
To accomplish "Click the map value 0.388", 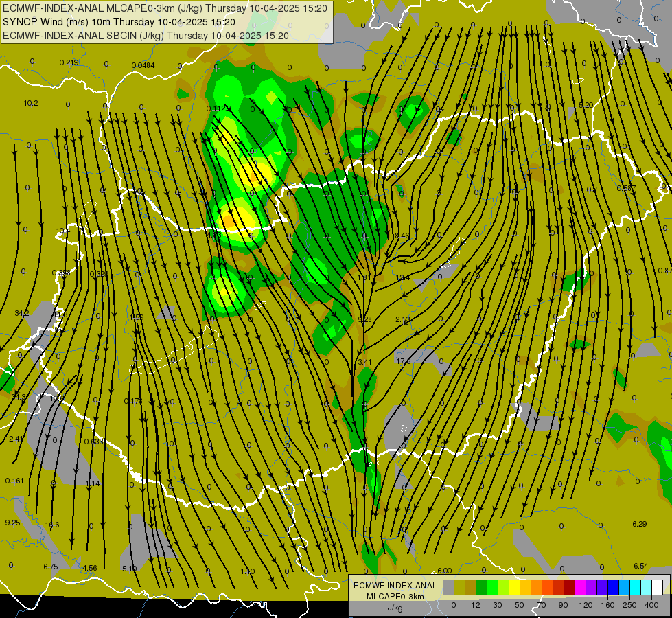I will click(61, 273).
